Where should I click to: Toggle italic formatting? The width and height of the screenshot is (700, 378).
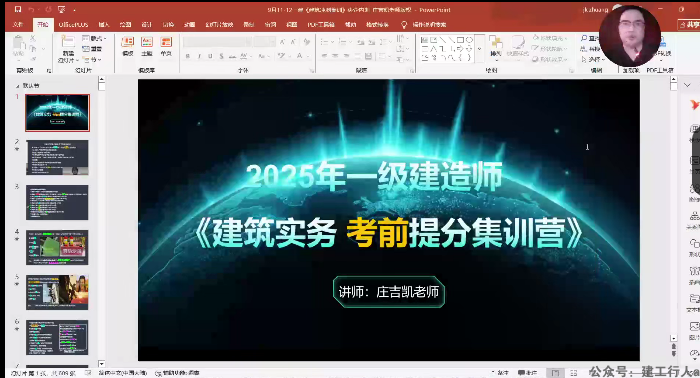point(199,56)
